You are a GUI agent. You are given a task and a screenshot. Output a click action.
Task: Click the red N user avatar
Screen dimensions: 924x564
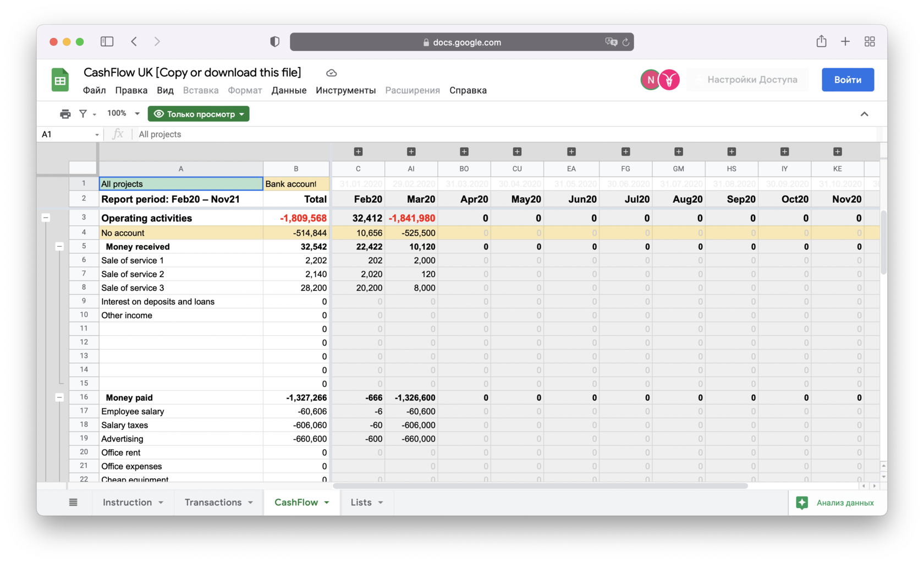point(651,80)
